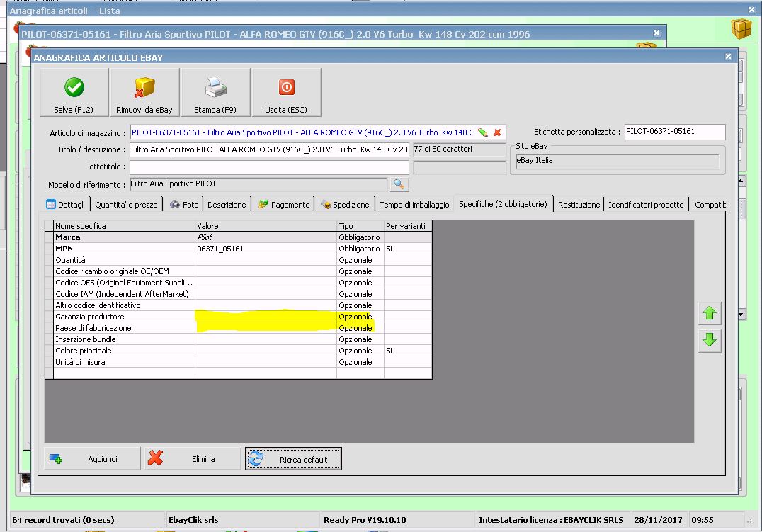This screenshot has width=762, height=532.
Task: Click the Pilot value cell for Marca
Action: 266,237
